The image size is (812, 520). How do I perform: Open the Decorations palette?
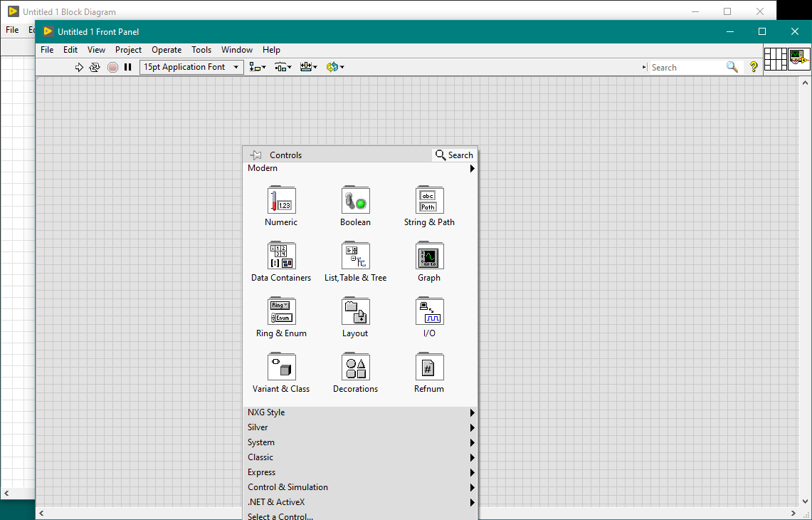(x=355, y=368)
